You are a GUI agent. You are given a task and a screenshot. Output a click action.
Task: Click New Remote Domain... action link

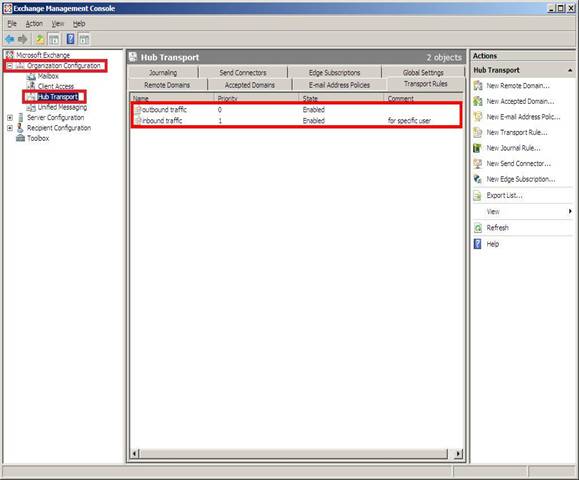tap(518, 86)
